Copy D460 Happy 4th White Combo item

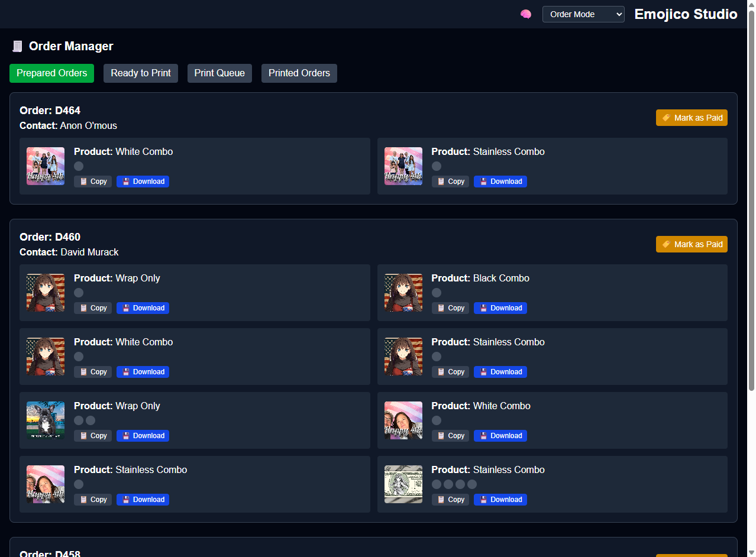click(x=450, y=436)
